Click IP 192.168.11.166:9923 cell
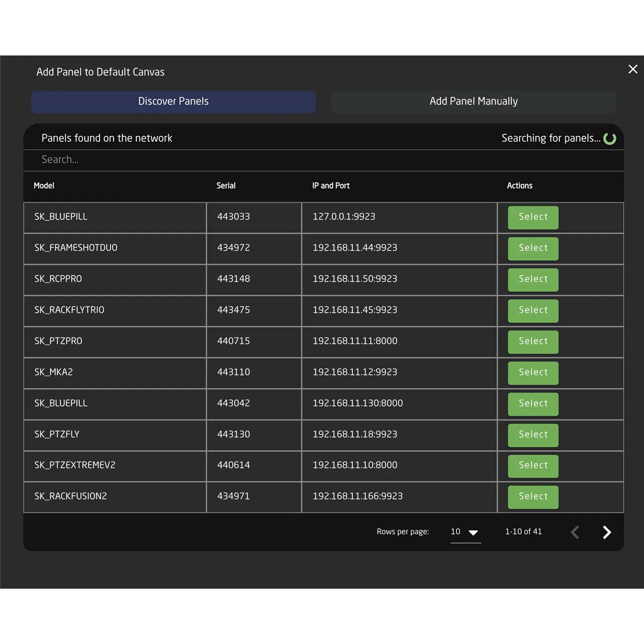644x644 pixels. 399,497
